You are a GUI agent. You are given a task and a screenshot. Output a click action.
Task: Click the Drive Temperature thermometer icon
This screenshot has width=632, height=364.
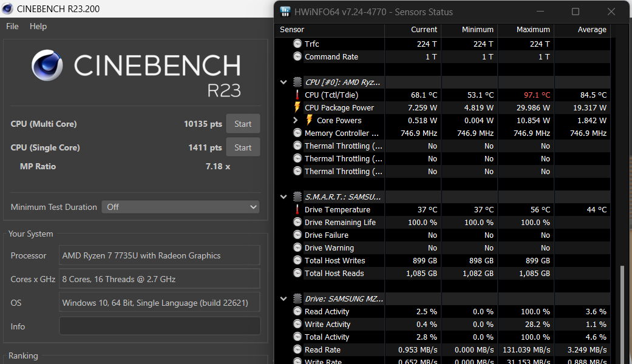[297, 209]
